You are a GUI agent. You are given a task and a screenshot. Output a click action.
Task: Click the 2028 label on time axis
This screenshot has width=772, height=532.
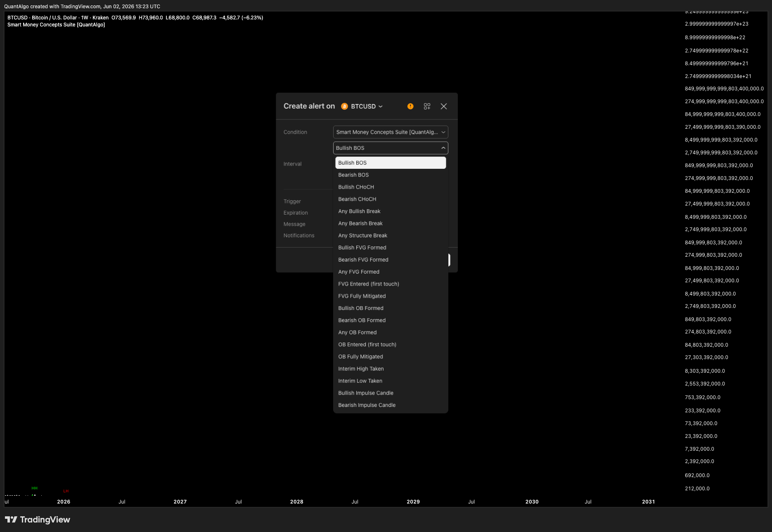[297, 502]
